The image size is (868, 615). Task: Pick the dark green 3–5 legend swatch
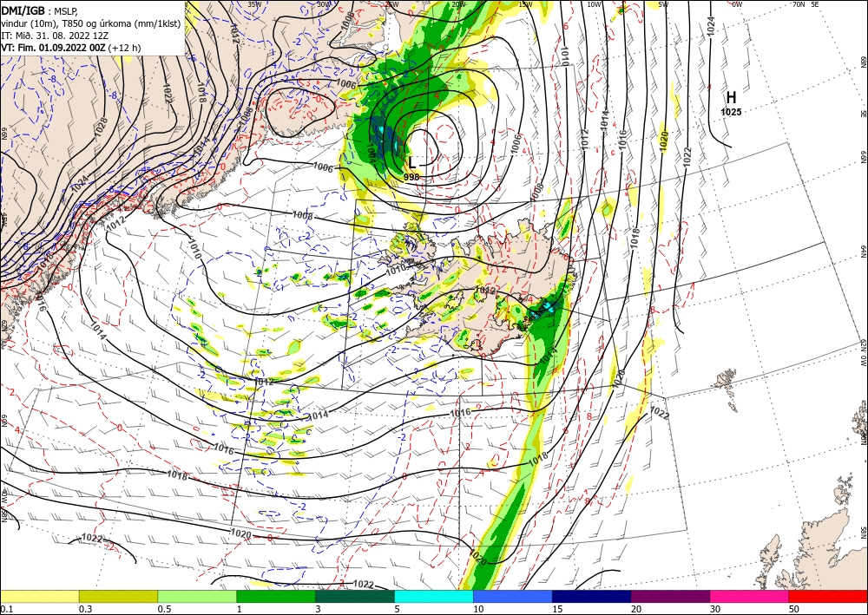click(x=355, y=596)
